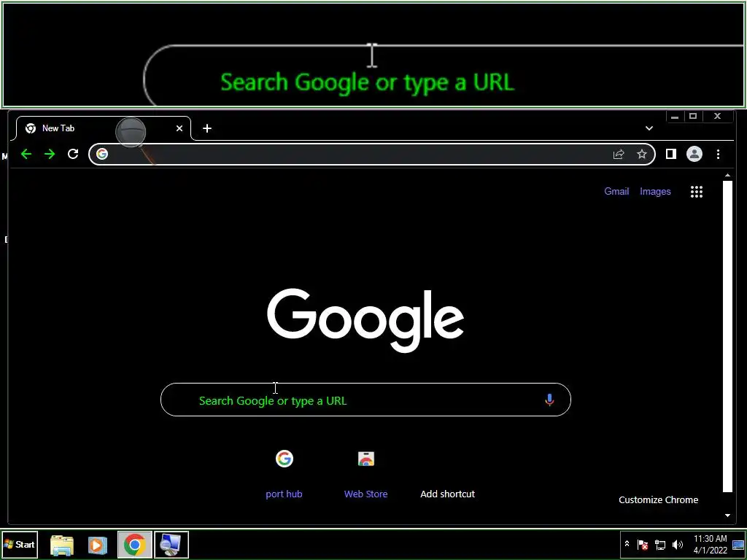Image resolution: width=747 pixels, height=560 pixels.
Task: Minimize the Chrome window
Action: (675, 117)
